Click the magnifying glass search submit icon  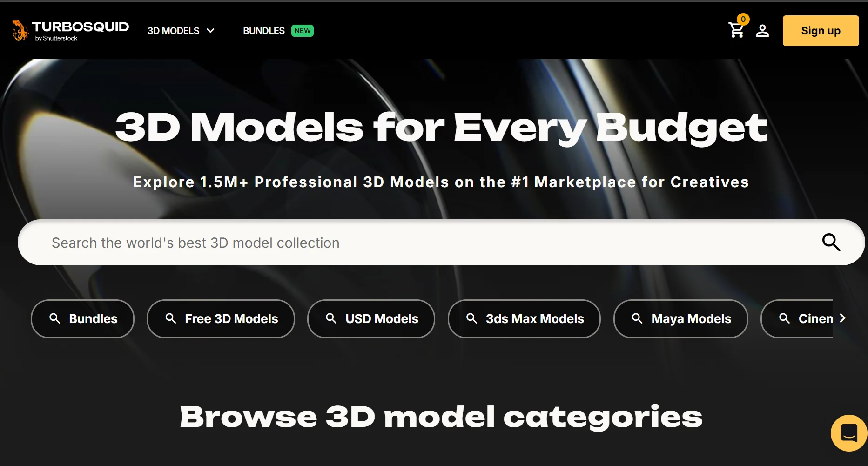point(831,242)
